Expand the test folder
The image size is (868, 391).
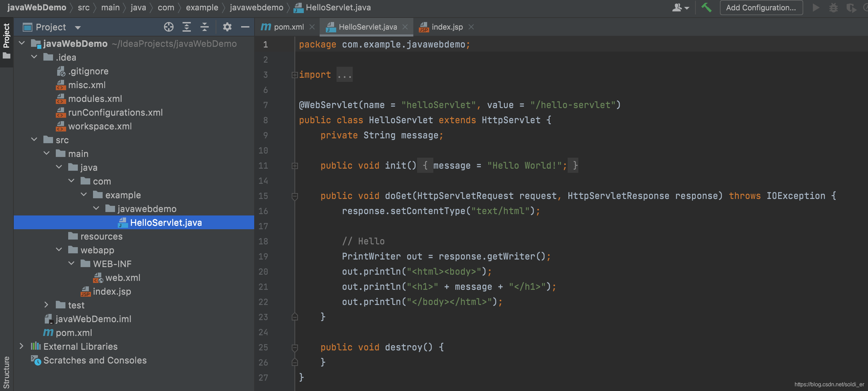46,305
